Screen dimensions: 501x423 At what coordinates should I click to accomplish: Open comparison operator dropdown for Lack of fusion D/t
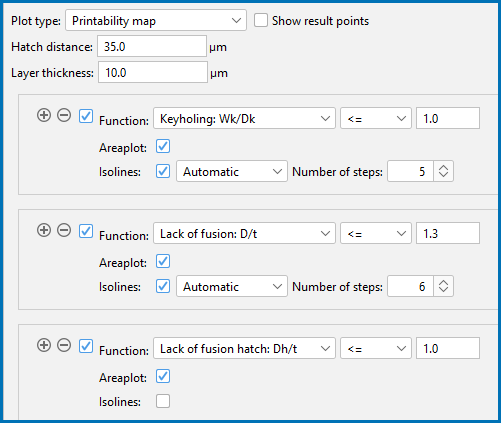coord(376,233)
